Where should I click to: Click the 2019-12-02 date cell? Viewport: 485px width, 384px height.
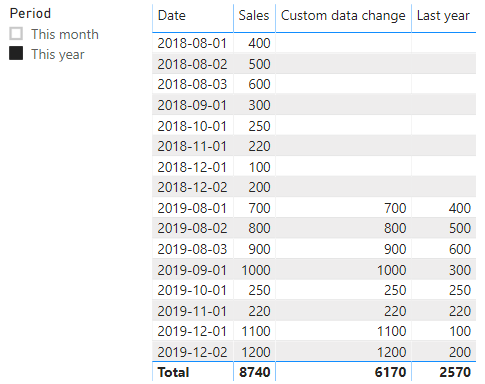click(x=192, y=352)
